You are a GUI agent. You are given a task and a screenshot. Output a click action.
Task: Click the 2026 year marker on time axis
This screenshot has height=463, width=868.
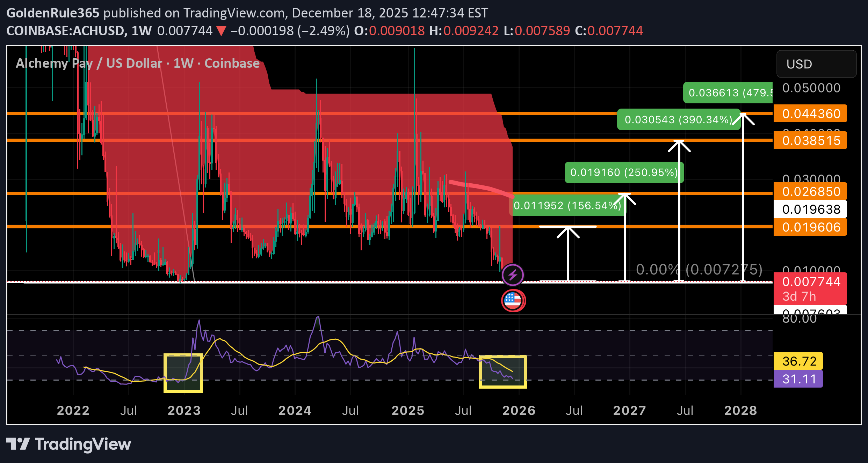tap(519, 411)
